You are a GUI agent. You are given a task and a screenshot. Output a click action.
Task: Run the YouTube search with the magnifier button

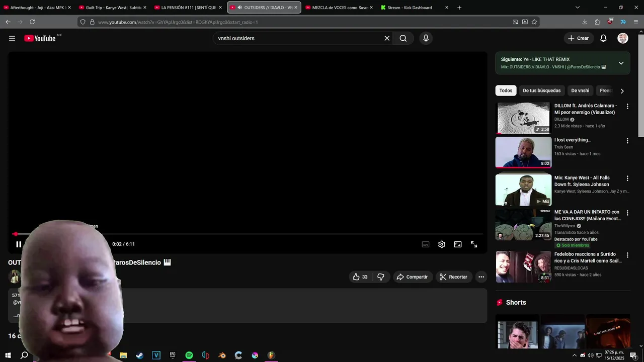tap(403, 38)
